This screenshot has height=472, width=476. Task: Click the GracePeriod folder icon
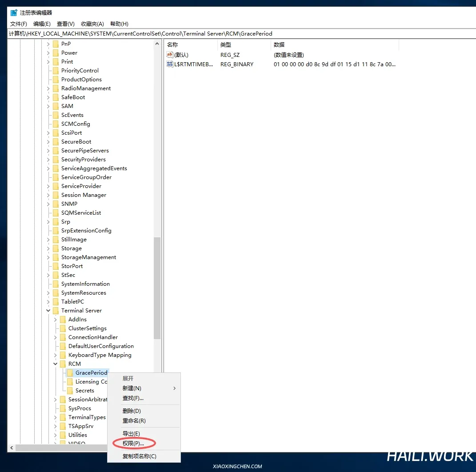pos(70,373)
